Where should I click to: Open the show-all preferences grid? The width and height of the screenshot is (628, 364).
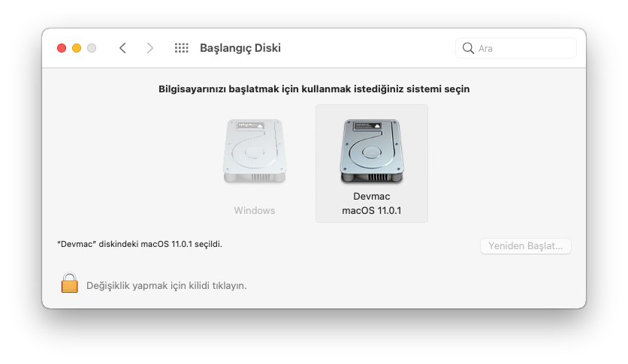[182, 48]
